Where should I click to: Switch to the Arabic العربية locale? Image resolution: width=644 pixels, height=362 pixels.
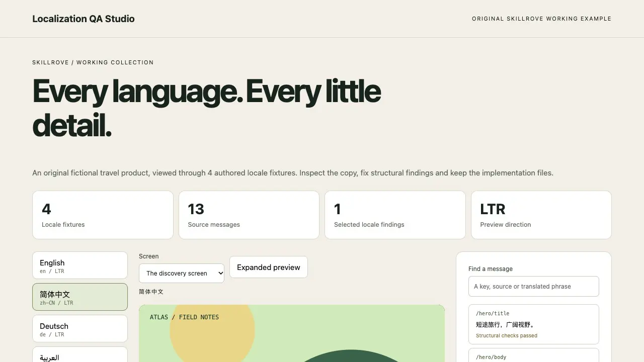coord(80,354)
